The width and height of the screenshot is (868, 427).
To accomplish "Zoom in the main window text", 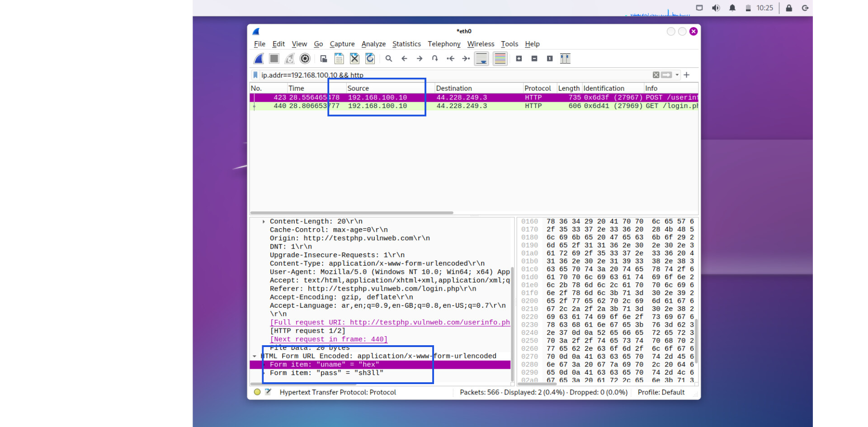I will point(519,59).
